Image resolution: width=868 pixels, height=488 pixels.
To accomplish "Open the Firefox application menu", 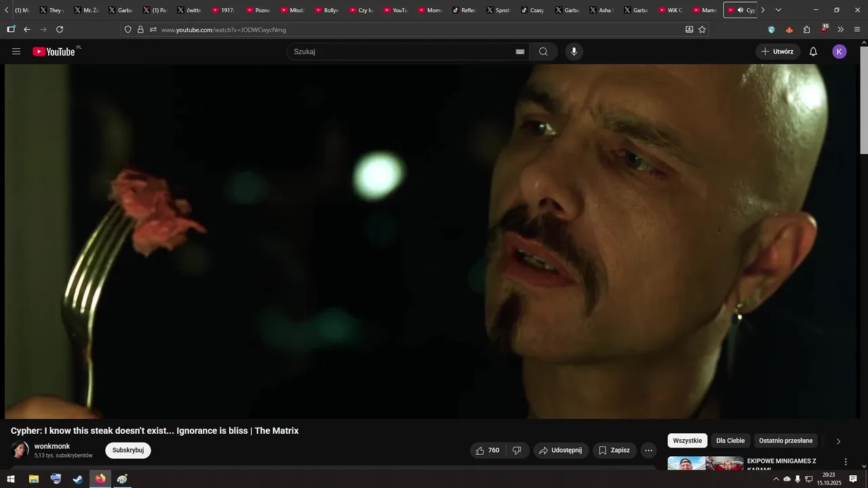I will (x=858, y=30).
